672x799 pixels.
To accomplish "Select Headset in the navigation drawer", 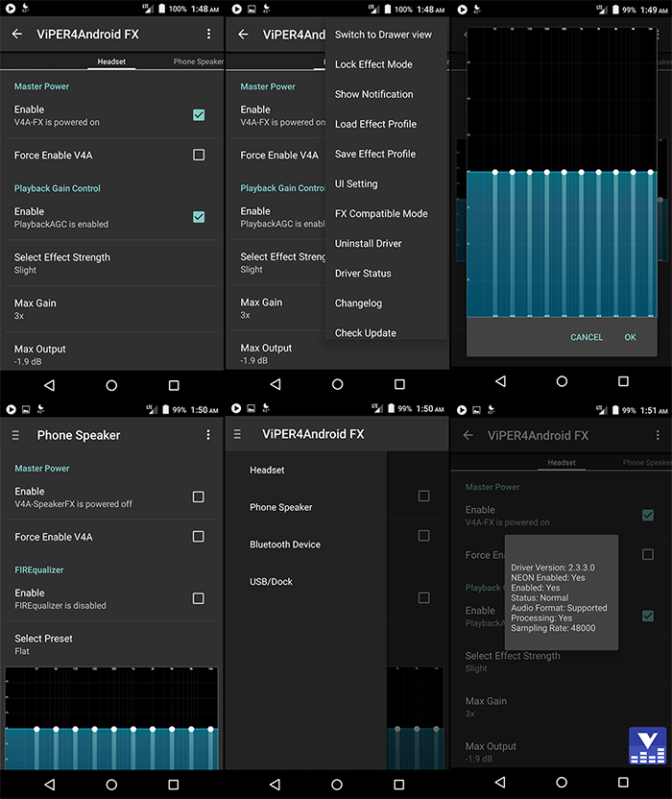I will pos(305,470).
